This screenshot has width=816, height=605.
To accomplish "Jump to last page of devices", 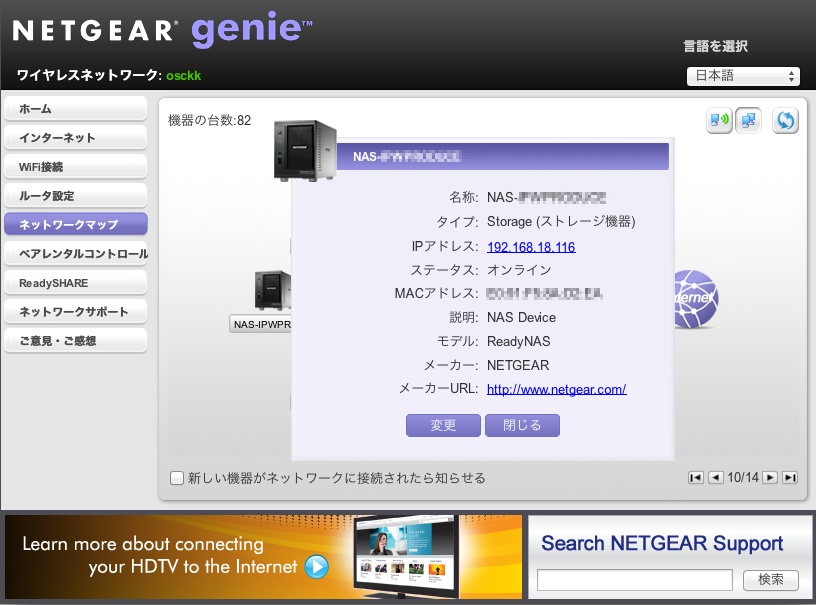I will tap(790, 478).
